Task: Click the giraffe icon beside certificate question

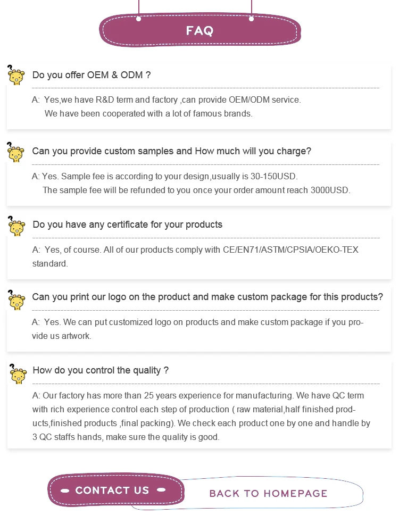Action: tap(16, 226)
